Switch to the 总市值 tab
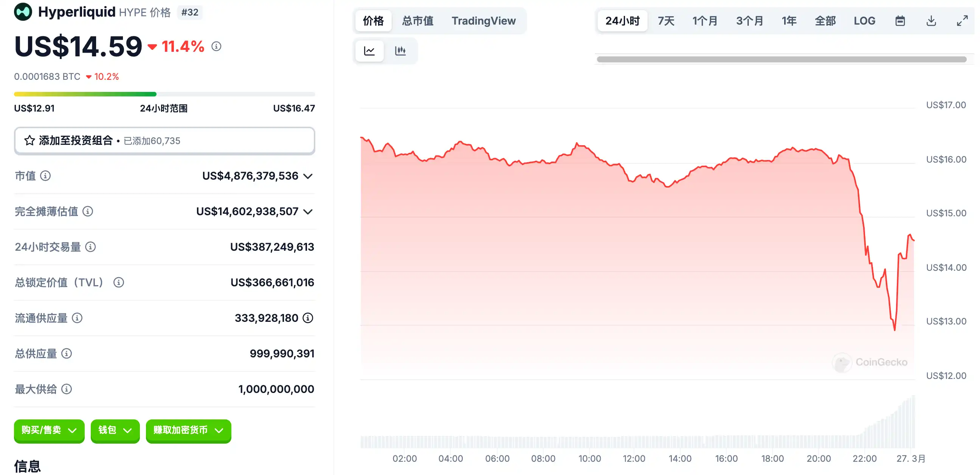This screenshot has height=475, width=980. tap(417, 20)
